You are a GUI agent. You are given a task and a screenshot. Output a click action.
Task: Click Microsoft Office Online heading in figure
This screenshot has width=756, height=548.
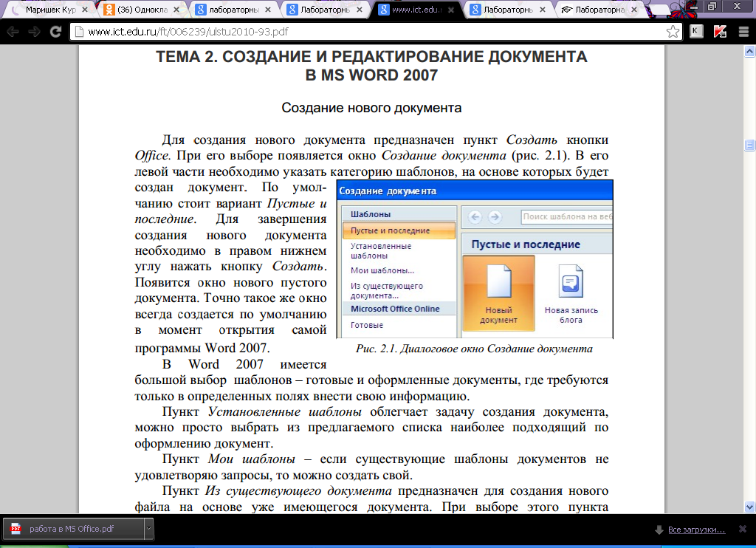(x=396, y=309)
